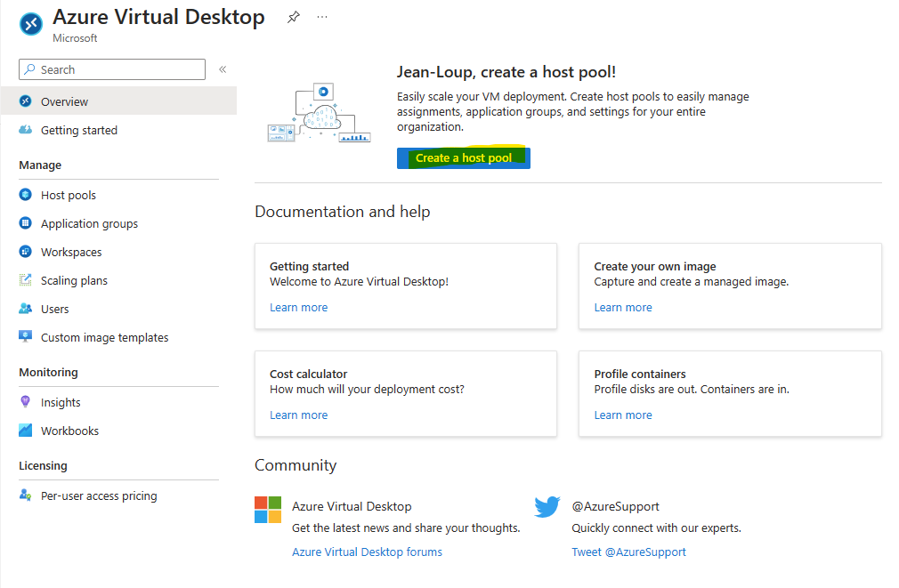The image size is (899, 588).
Task: Click the Profile containers card title
Action: [x=640, y=374]
